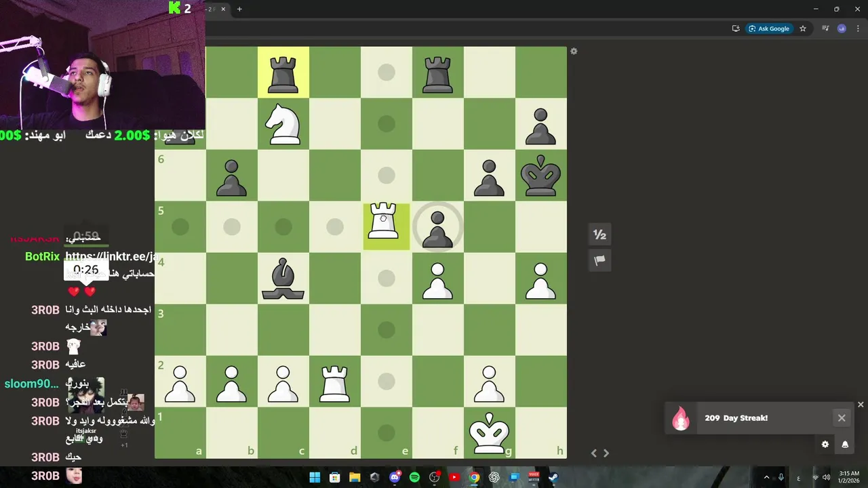Resign using the flag icon
Screen dimensions: 868x488
click(x=599, y=260)
